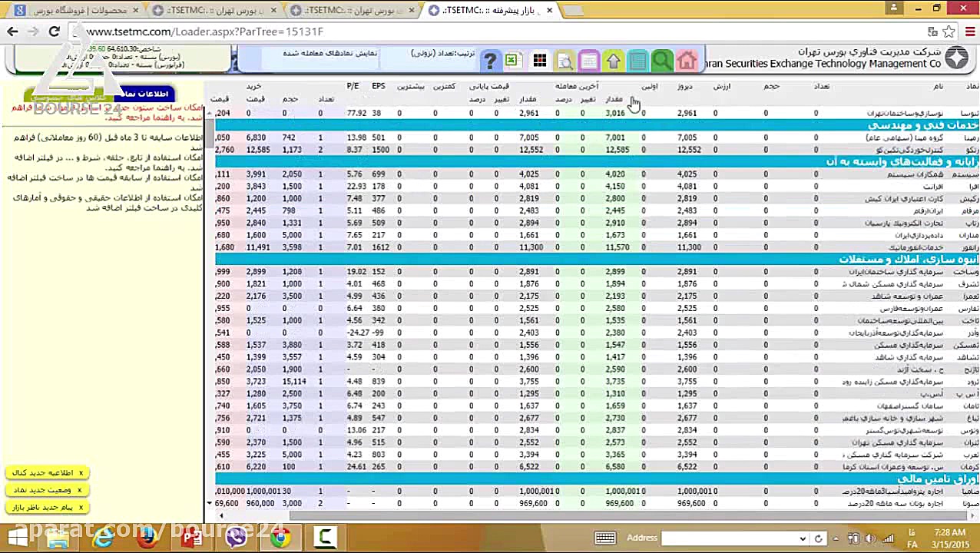Click the green up-arrow icon

[614, 61]
